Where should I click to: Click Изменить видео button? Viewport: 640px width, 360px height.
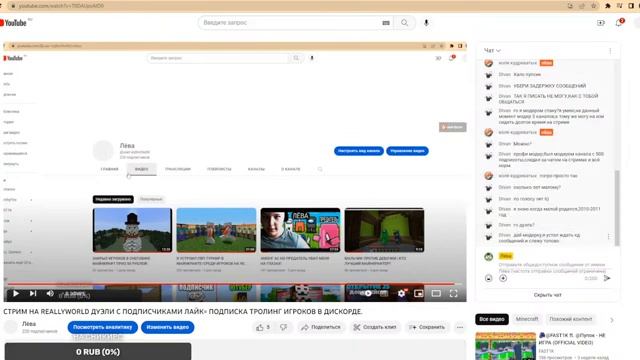(168, 327)
